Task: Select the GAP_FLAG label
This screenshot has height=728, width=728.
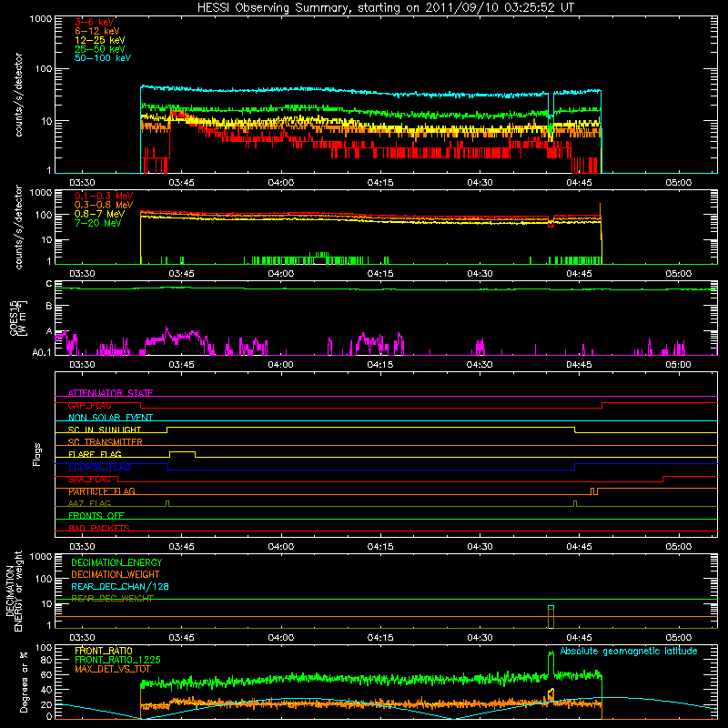Action: 89,405
